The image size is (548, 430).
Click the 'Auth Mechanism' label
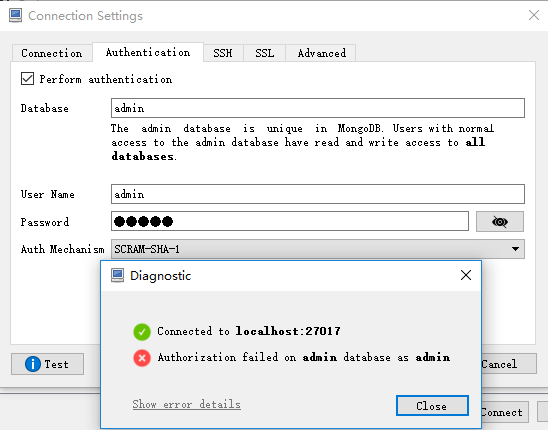63,249
